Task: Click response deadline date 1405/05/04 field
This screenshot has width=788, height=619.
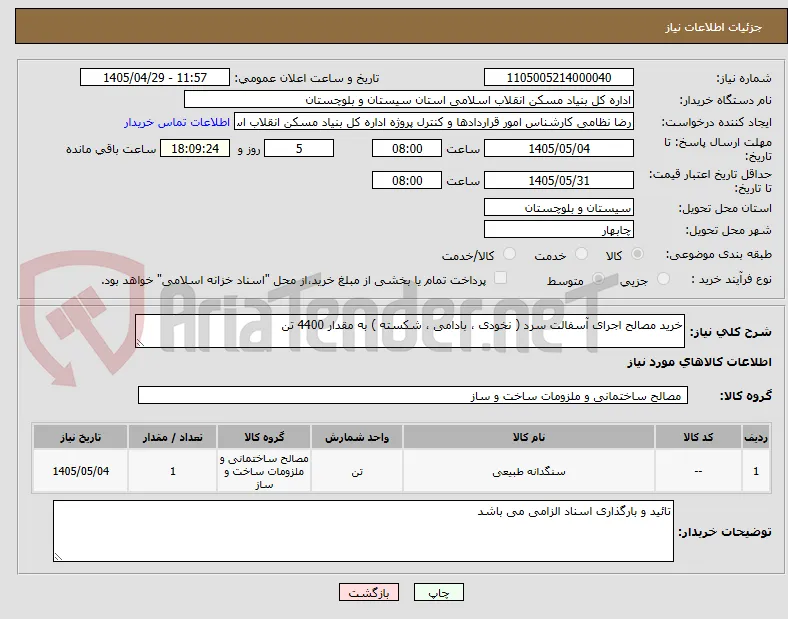Action: click(559, 148)
